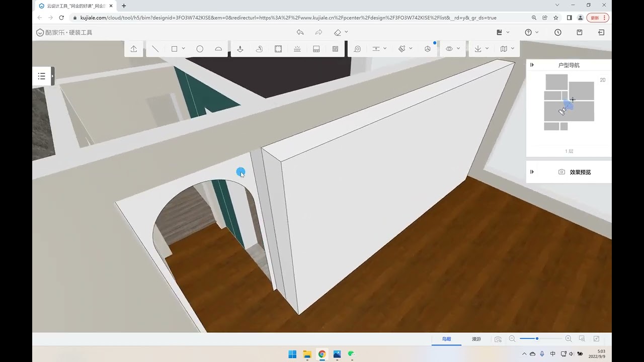Open Windows Start menu

(x=292, y=354)
